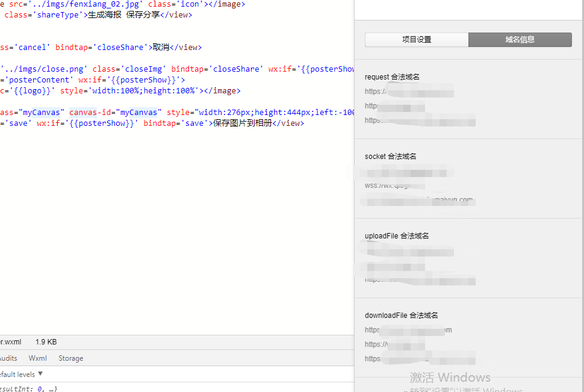Select the 域名信息 tab

[520, 40]
